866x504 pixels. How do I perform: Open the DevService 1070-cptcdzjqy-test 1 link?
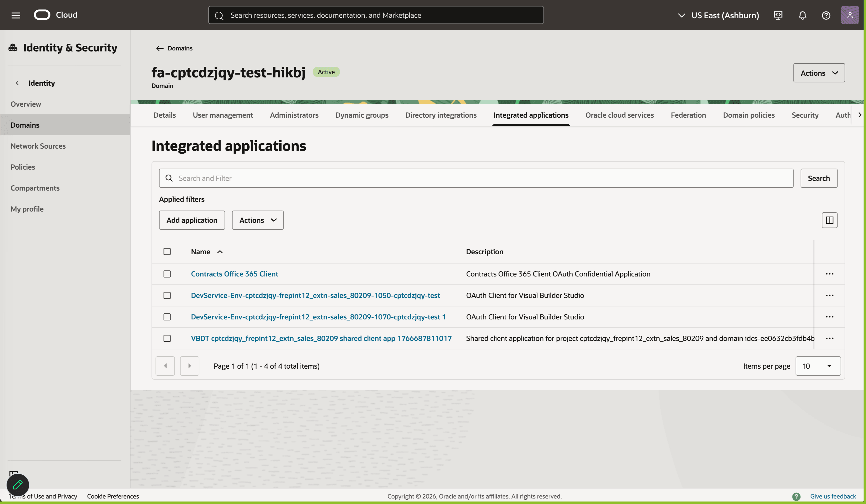[x=318, y=317]
